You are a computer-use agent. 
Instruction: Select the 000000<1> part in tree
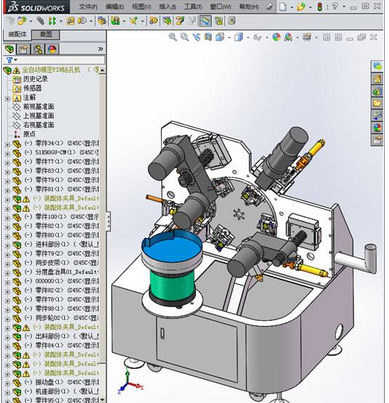pyautogui.click(x=49, y=281)
